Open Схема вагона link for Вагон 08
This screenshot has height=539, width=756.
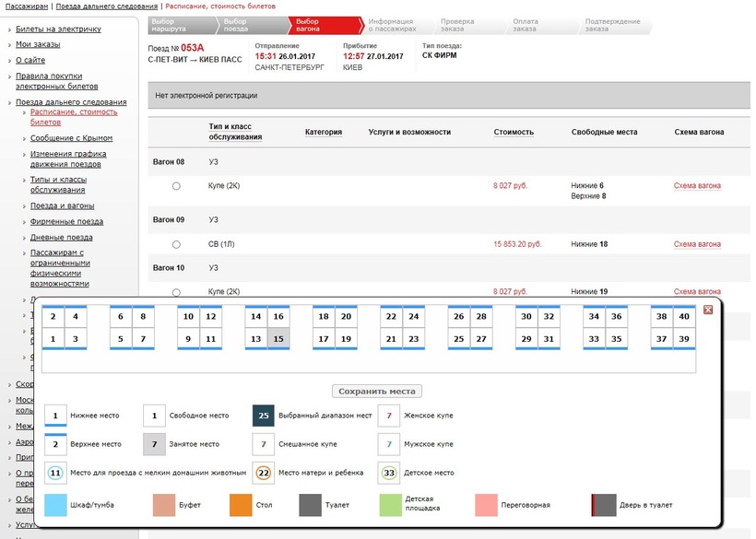click(x=697, y=186)
